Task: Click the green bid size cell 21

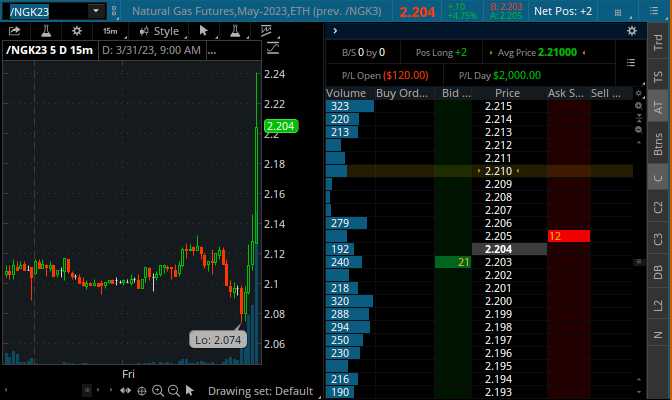Action: coord(452,262)
